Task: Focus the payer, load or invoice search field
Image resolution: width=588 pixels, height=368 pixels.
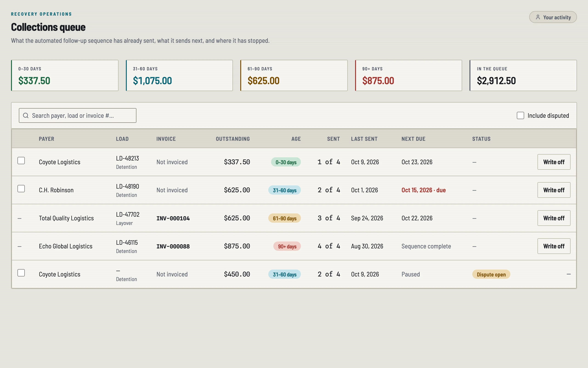Action: coord(77,115)
